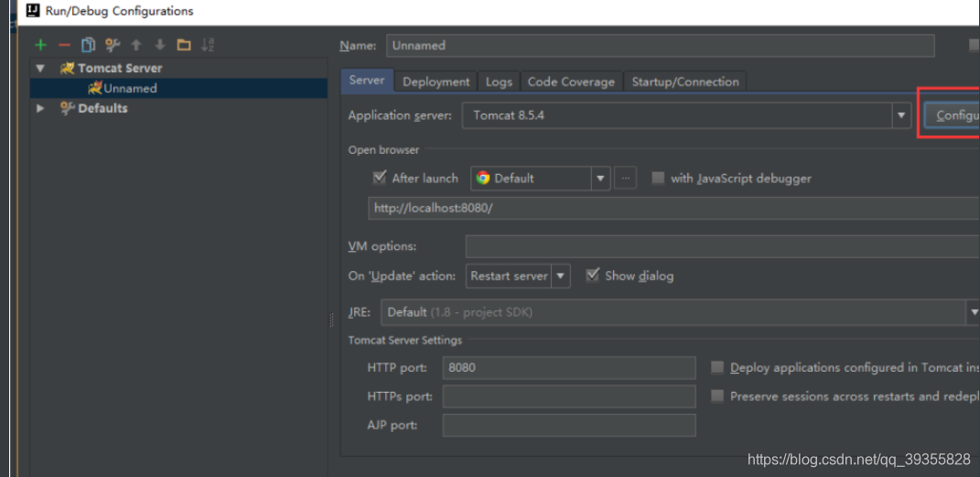Sort configurations alphabetically icon

[x=208, y=45]
